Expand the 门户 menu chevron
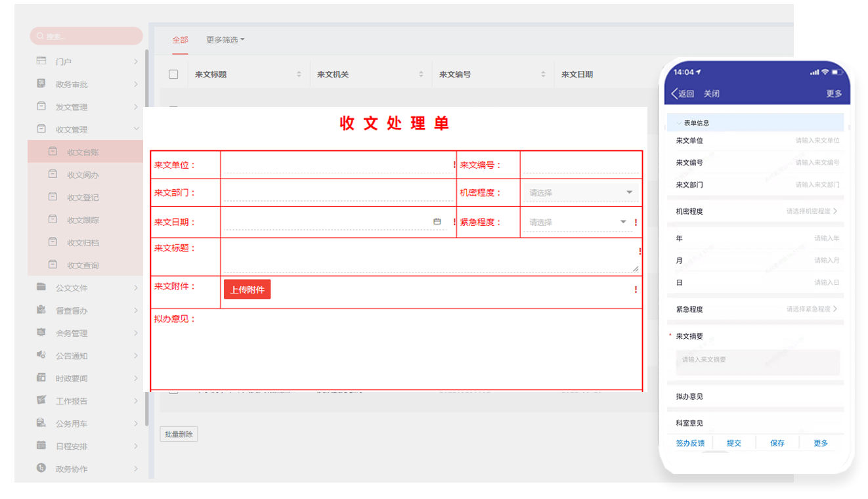The width and height of the screenshot is (868, 499). point(136,62)
